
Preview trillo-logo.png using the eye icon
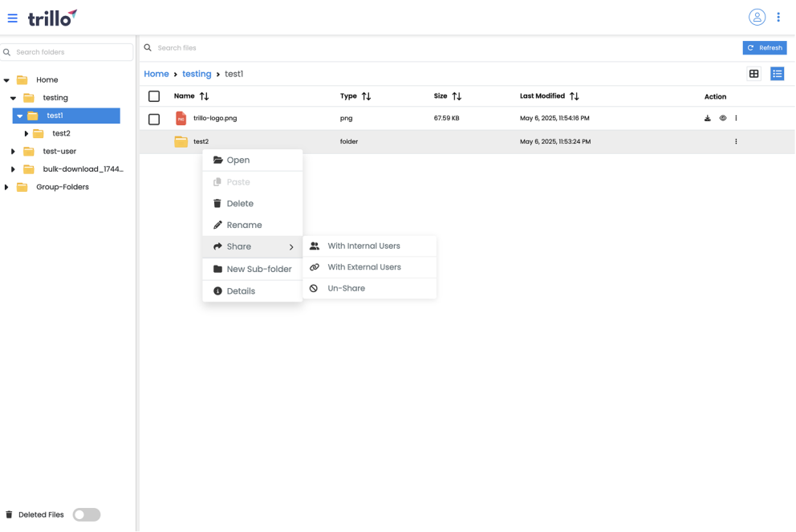(x=723, y=118)
